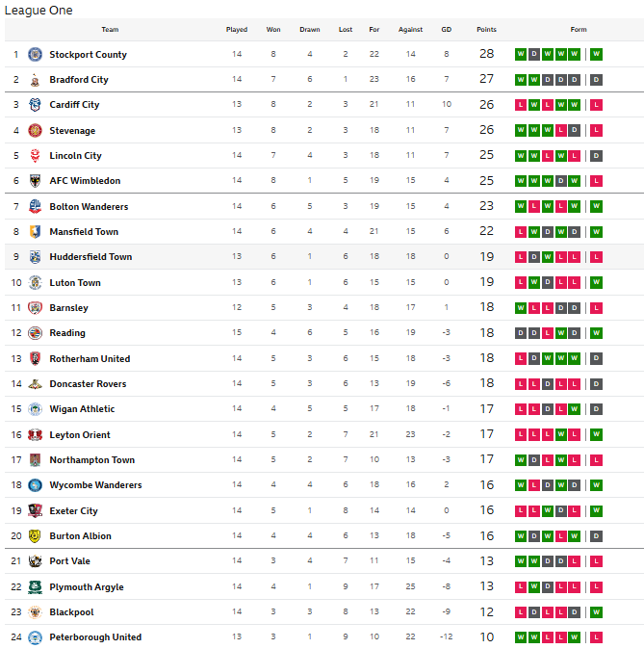Click the Stockport County club crest

point(36,55)
